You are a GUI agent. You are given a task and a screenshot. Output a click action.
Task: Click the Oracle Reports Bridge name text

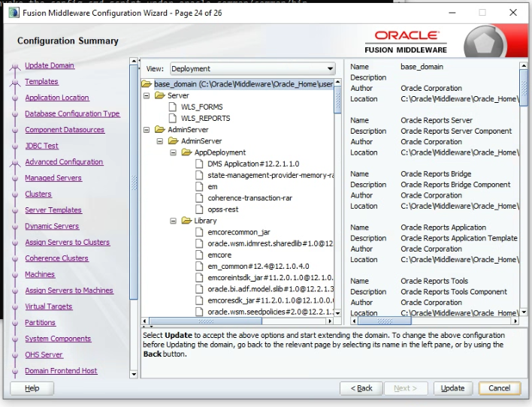point(436,174)
